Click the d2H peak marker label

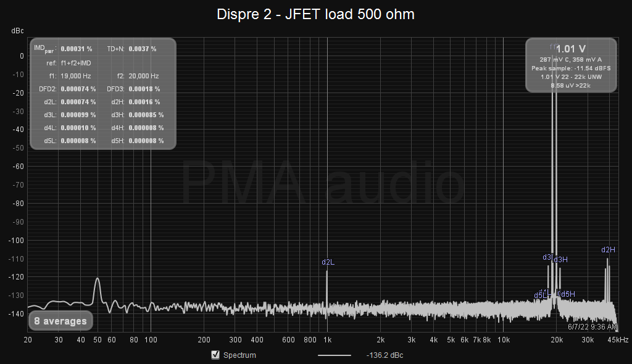click(608, 250)
